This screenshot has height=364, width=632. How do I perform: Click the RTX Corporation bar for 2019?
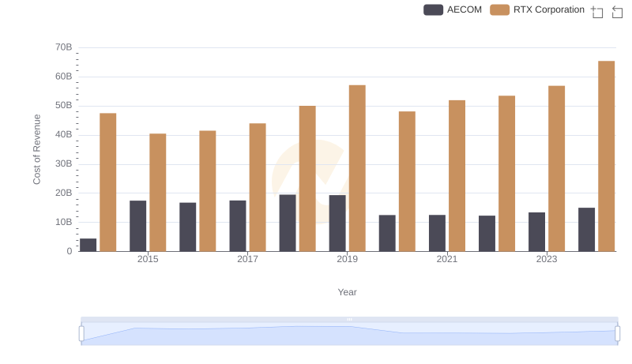pos(357,168)
